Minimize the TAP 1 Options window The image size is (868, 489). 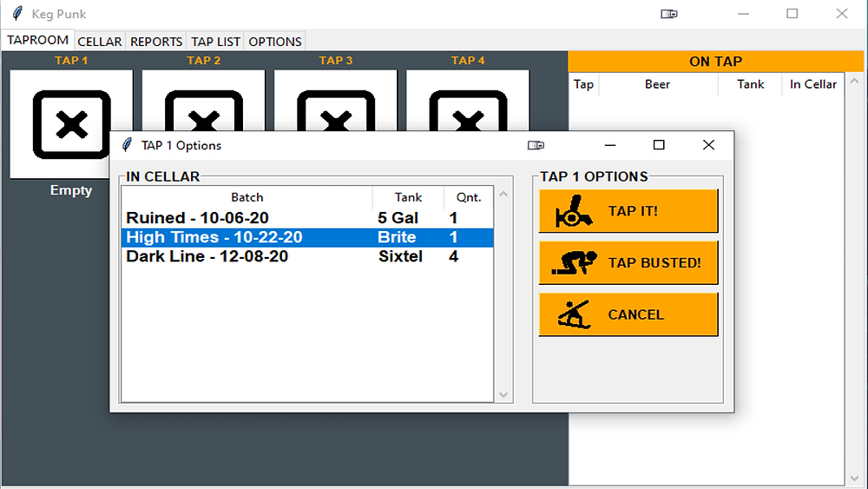click(610, 145)
